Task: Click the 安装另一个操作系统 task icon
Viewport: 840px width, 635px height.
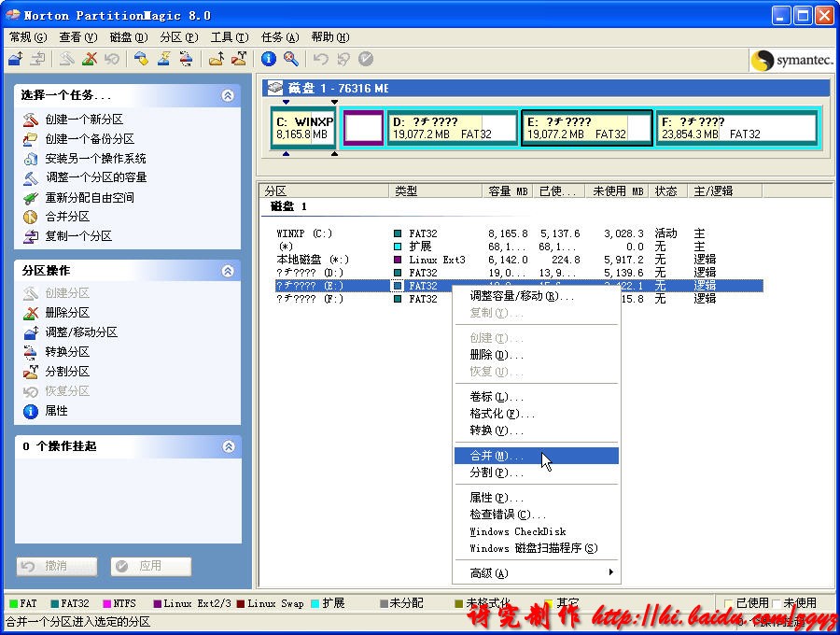Action: point(31,159)
